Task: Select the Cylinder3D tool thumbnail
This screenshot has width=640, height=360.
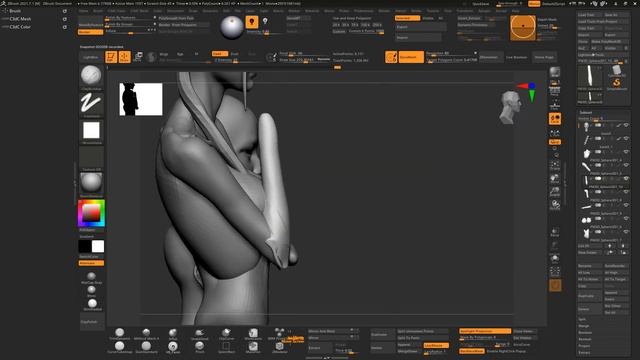Action: (x=617, y=71)
